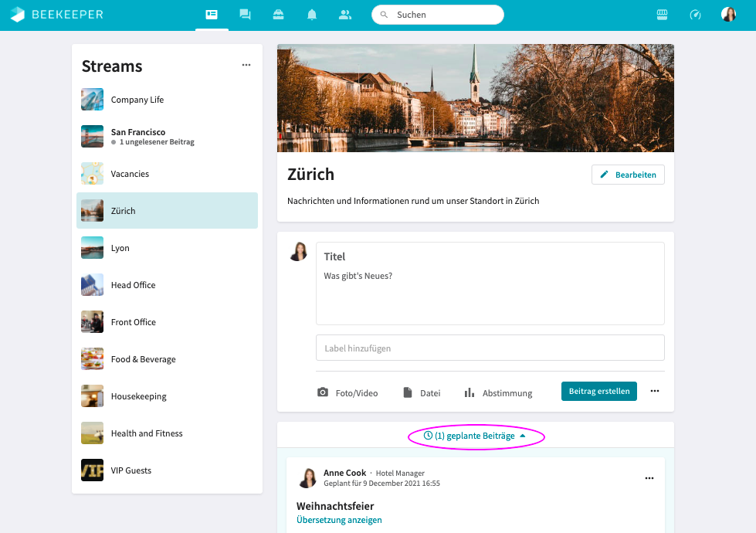This screenshot has height=533, width=756.
Task: Open the Lyon stream
Action: tap(167, 247)
